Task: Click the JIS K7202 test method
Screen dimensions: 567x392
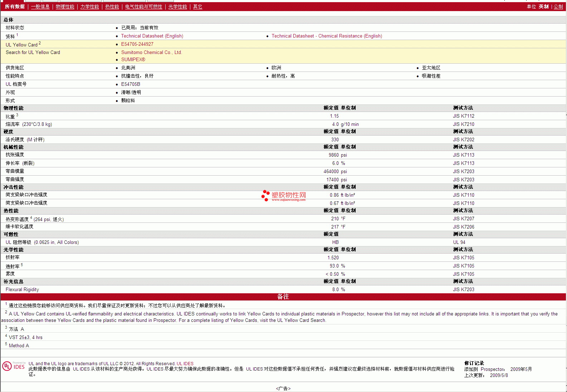Action: (x=463, y=140)
